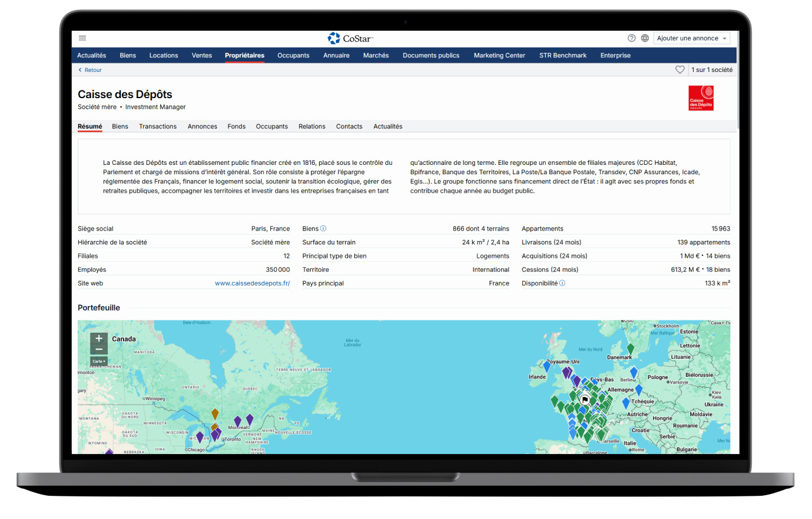Open the help question mark icon

(632, 38)
